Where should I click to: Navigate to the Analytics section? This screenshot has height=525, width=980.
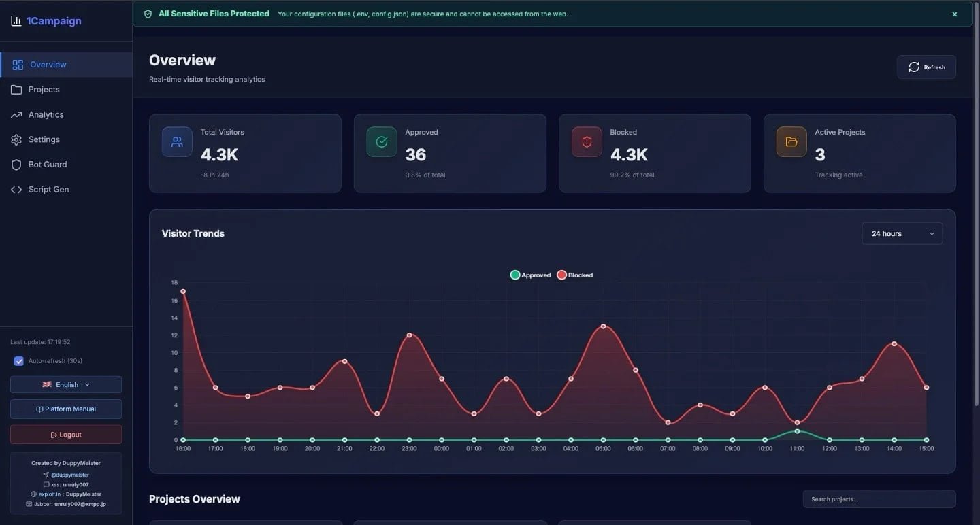click(x=45, y=114)
